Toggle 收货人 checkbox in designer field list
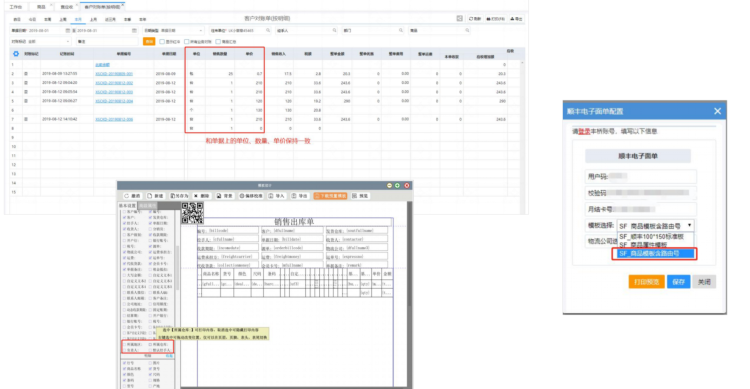Image resolution: width=750 pixels, height=389 pixels. pyautogui.click(x=125, y=229)
